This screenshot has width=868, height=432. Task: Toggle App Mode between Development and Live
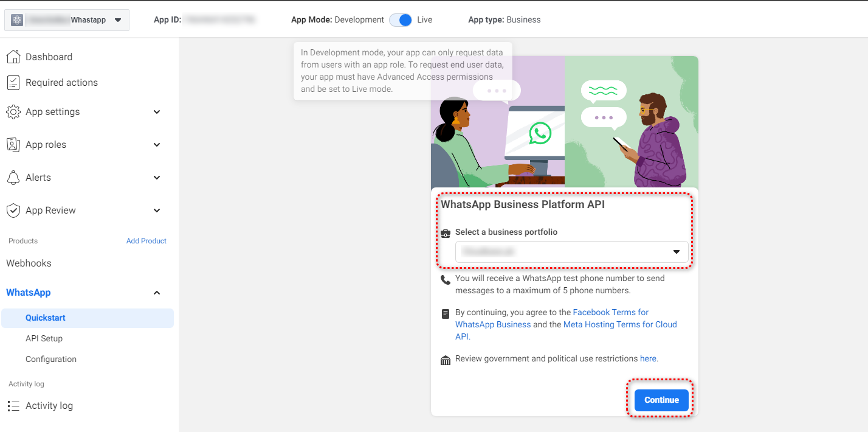(x=401, y=19)
